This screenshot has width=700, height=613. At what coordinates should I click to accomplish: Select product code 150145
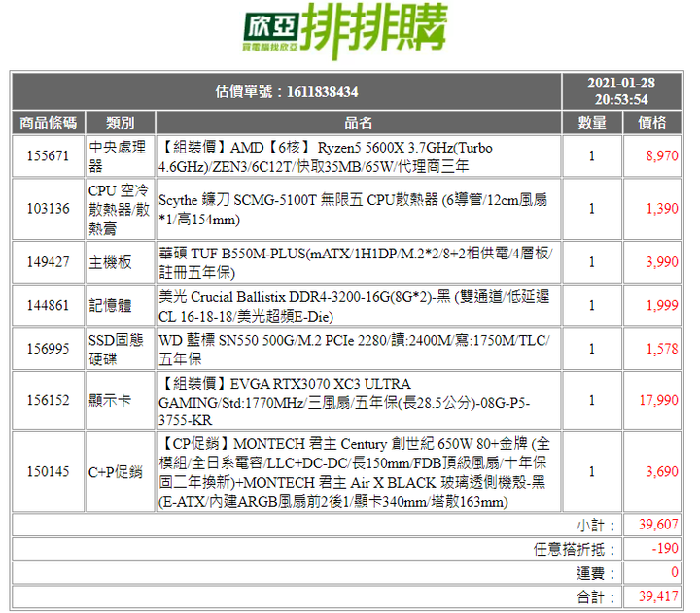tap(49, 471)
